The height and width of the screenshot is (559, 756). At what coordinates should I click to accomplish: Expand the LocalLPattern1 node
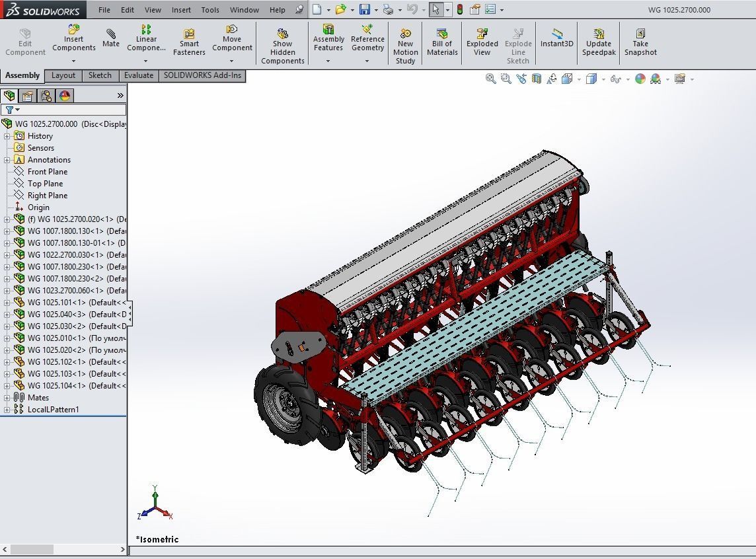(7, 410)
